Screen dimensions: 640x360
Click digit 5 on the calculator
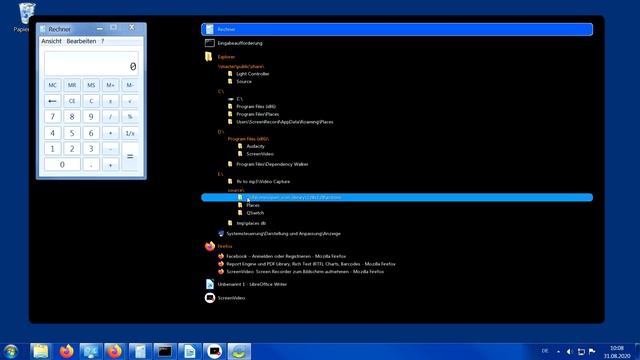72,133
